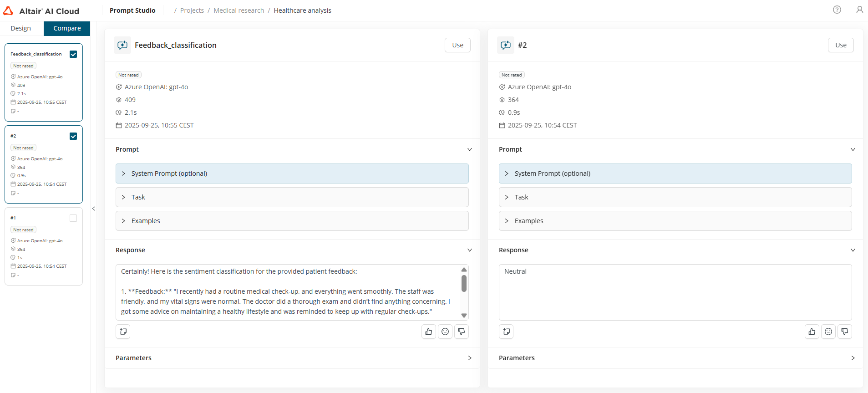Open the user profile icon
Screen dimensions: 868x393
pos(859,10)
